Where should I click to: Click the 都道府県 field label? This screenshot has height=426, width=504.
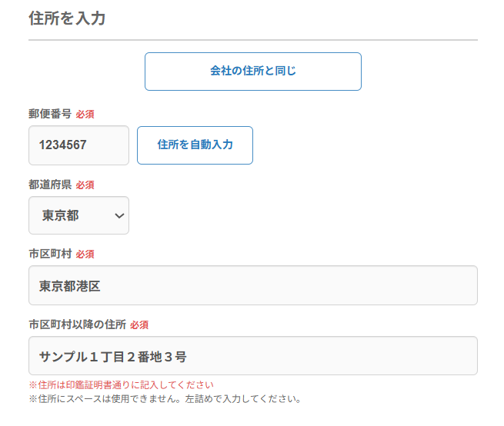click(50, 185)
